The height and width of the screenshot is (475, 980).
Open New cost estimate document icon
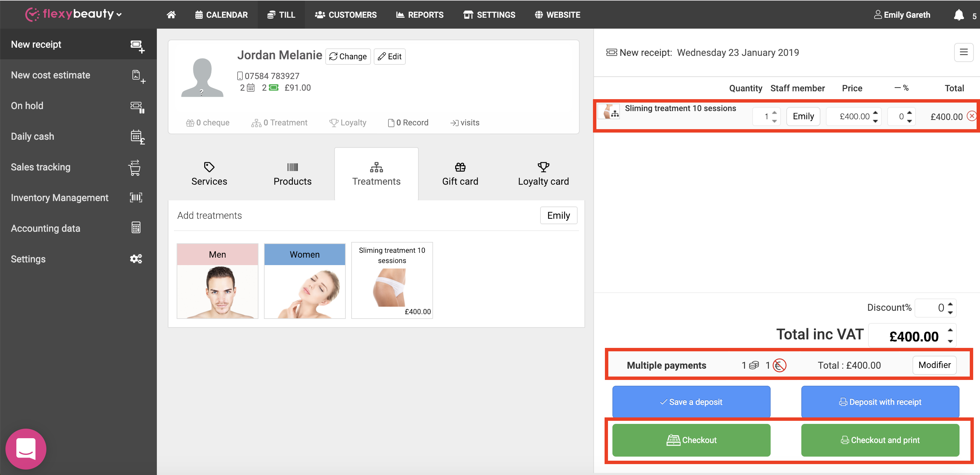coord(138,76)
